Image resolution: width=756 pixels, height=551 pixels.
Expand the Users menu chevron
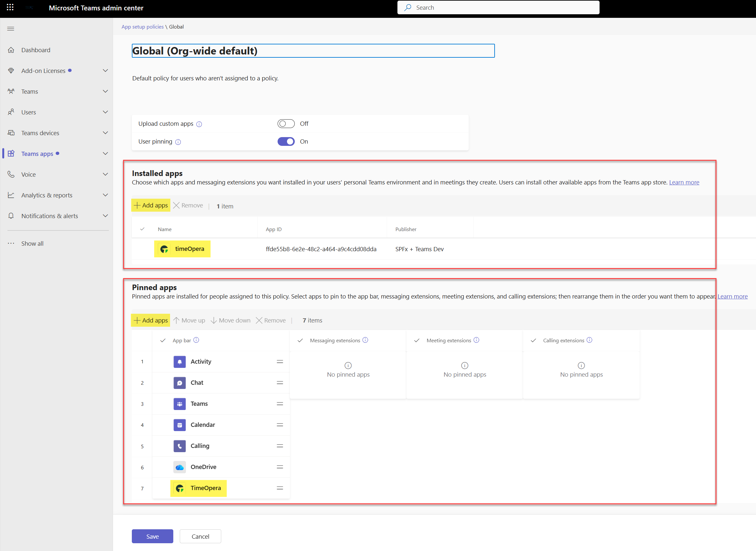click(105, 112)
